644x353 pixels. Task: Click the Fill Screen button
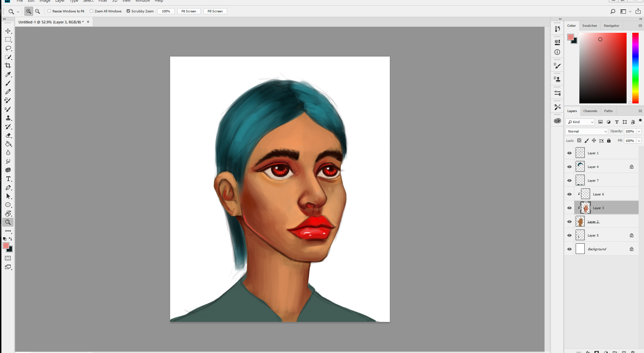(x=215, y=11)
